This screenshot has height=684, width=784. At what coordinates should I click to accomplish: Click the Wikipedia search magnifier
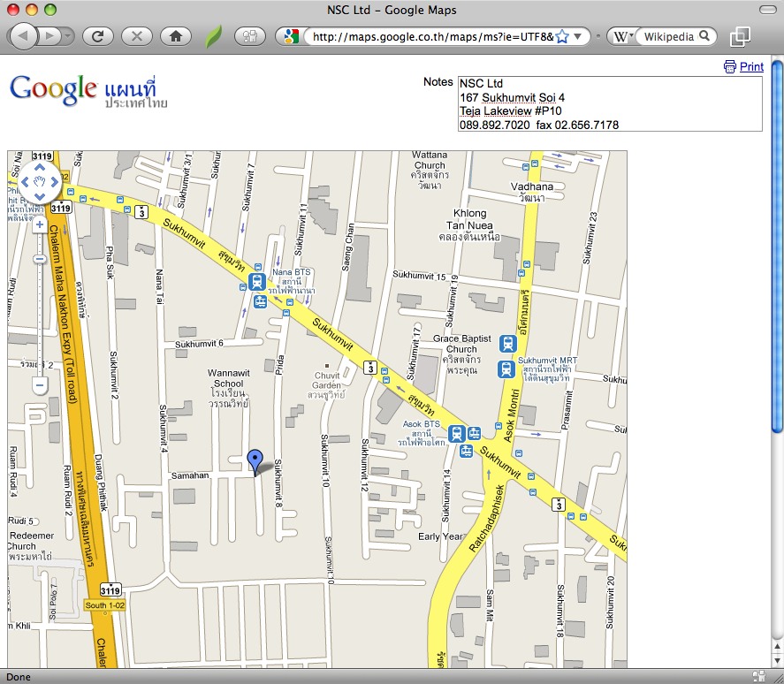click(704, 36)
